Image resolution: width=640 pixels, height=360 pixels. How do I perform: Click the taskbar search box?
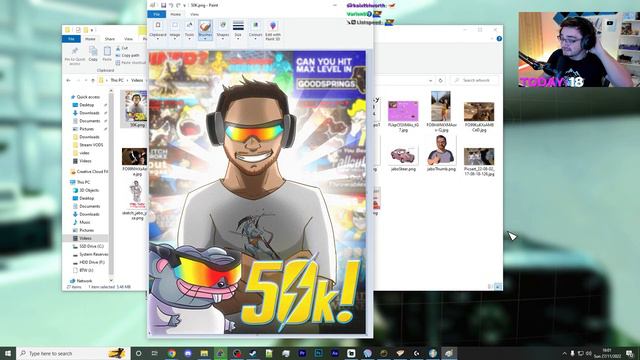(x=73, y=353)
